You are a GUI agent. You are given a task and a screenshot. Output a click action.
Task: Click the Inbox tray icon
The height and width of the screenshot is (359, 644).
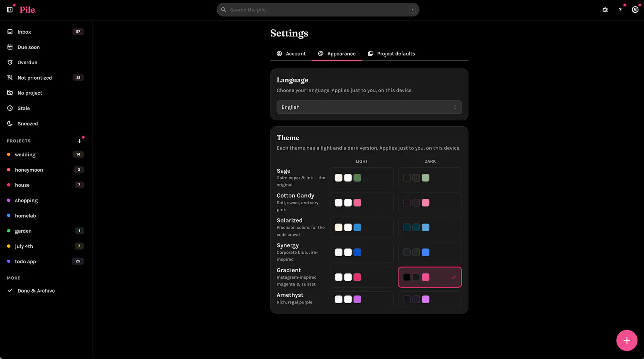coord(10,32)
